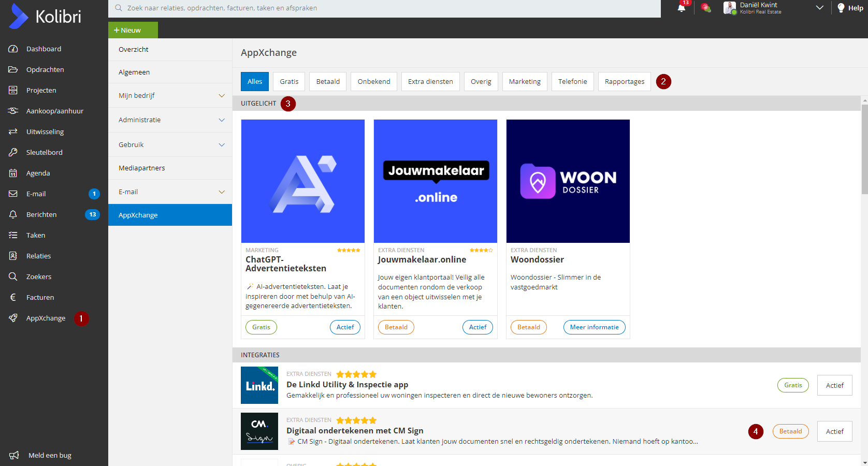This screenshot has height=466, width=868.
Task: Show Marketing apps filter
Action: [x=525, y=81]
